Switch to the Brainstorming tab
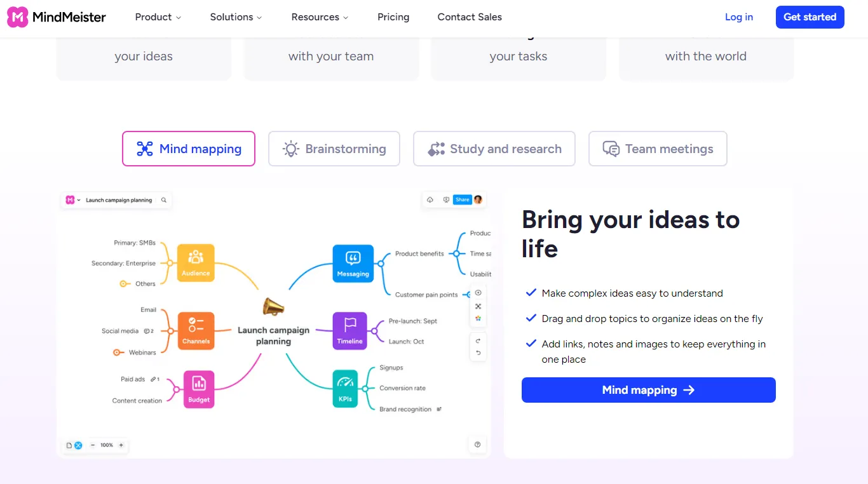This screenshot has width=868, height=484. click(x=334, y=149)
